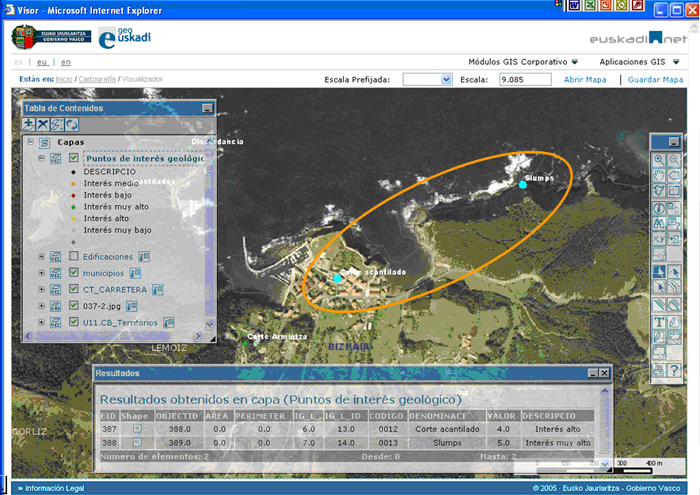Screen dimensions: 700x495
Task: Click the Escala value input field
Action: point(525,79)
